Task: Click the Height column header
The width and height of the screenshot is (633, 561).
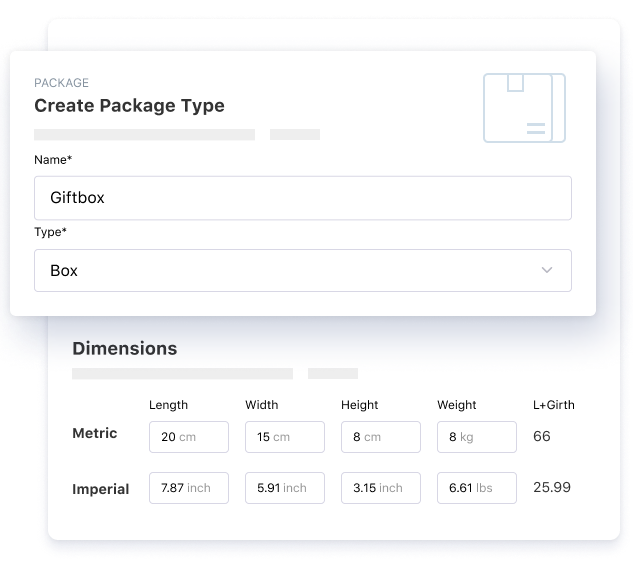Action: tap(359, 405)
